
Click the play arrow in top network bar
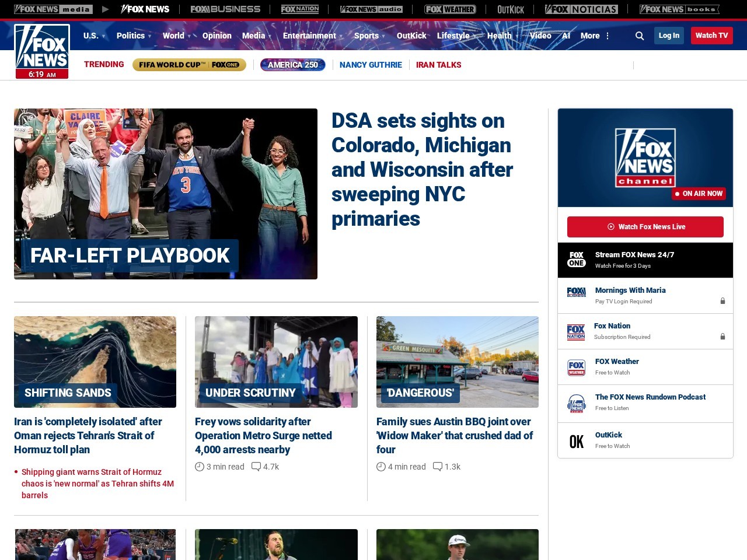(105, 9)
